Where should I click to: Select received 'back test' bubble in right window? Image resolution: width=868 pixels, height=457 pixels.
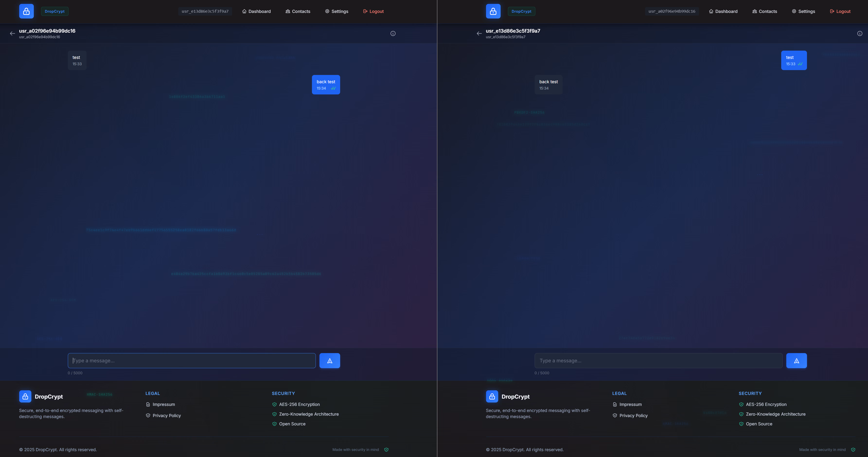pos(549,85)
